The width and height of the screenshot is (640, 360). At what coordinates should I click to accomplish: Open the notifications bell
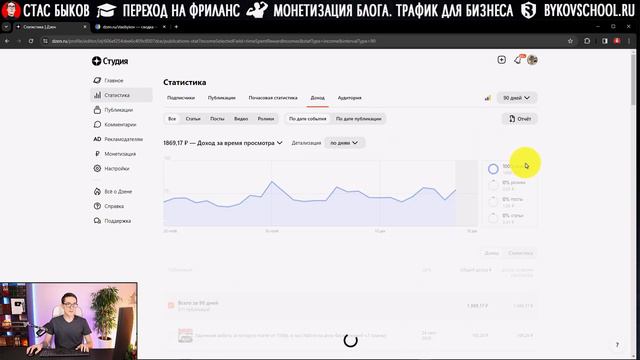point(518,60)
